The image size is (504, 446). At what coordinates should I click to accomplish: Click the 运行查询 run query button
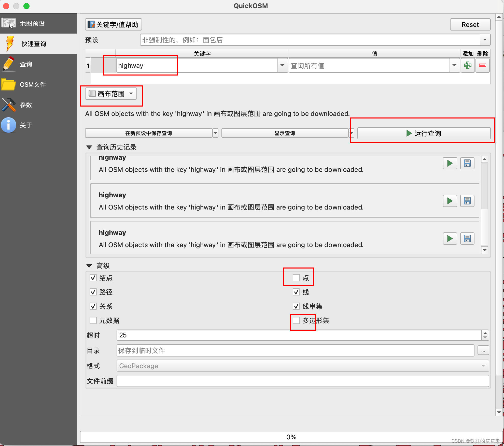pos(424,133)
